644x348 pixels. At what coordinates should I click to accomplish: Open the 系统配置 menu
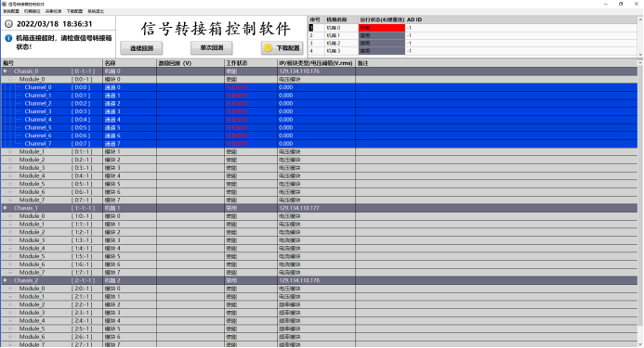coord(11,11)
